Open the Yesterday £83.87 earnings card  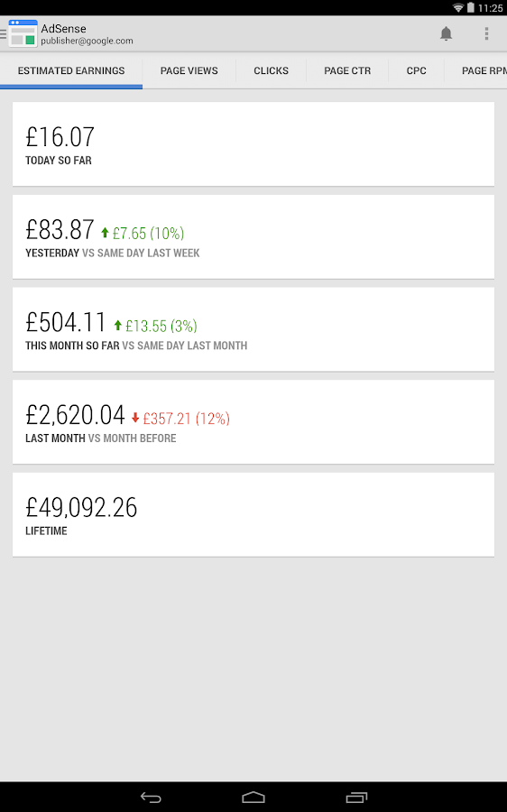click(253, 236)
